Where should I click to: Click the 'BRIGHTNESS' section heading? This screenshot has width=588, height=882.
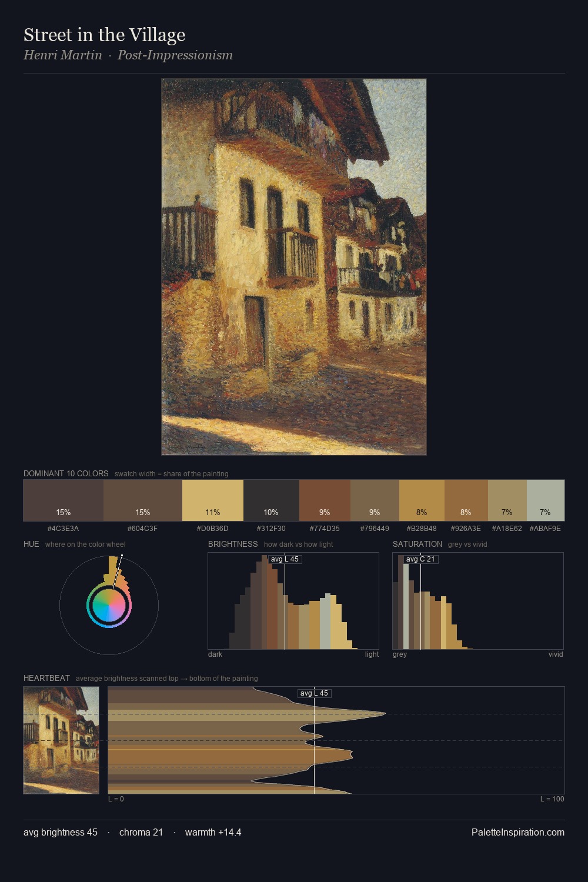[233, 544]
